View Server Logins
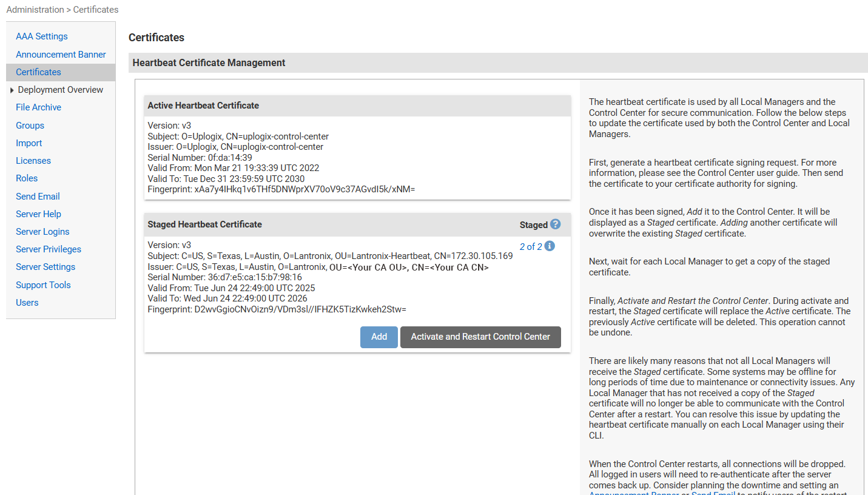The image size is (868, 495). [x=42, y=231]
